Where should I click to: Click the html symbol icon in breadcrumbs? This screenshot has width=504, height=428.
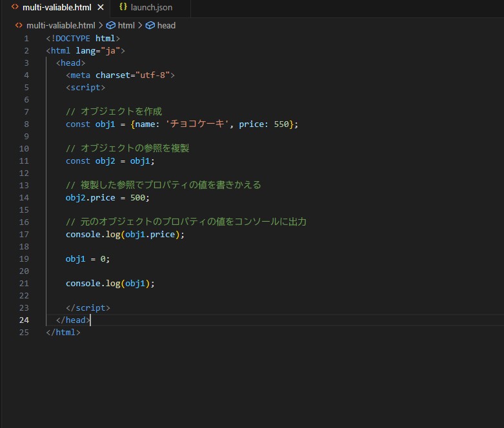click(x=110, y=25)
